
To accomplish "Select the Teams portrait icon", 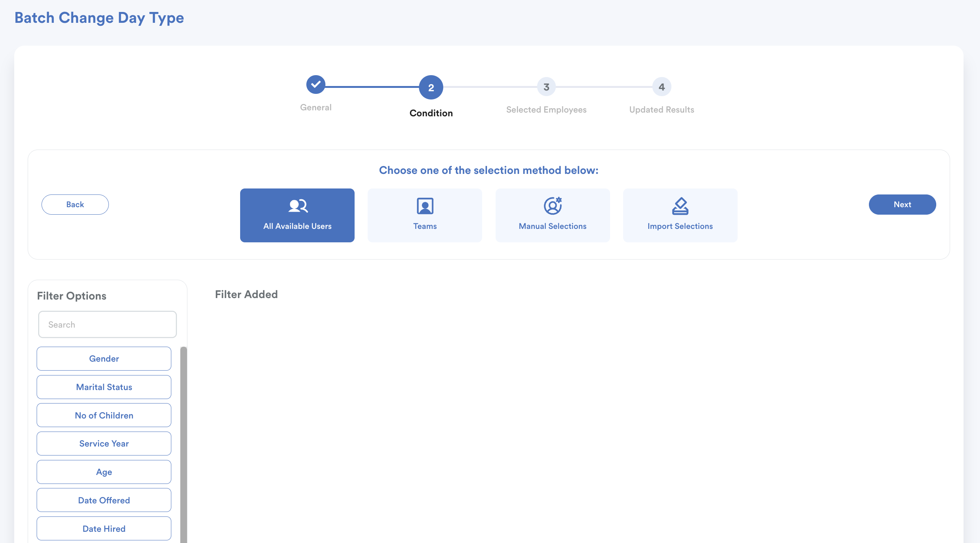I will coord(425,206).
